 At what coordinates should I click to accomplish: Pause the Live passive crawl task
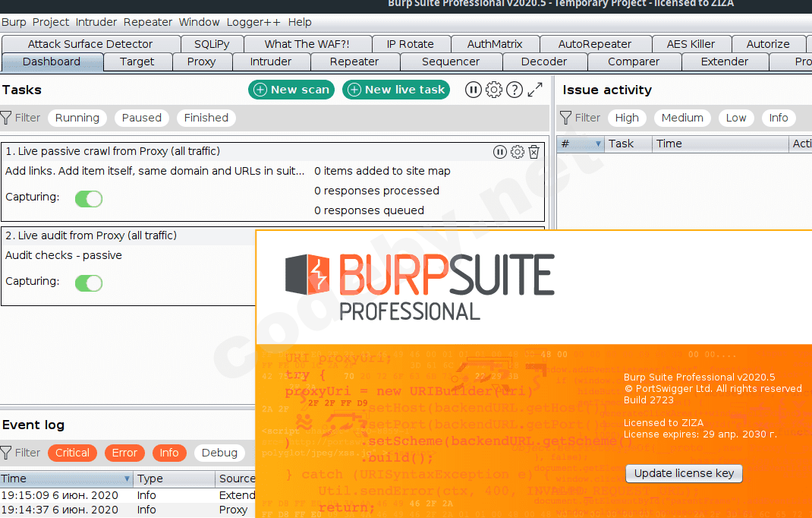pos(500,152)
